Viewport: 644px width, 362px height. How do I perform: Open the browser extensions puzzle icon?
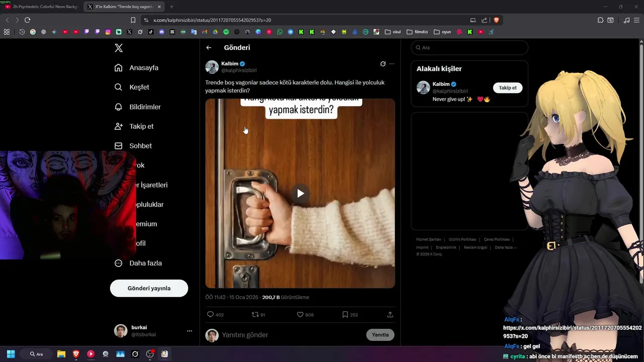[x=600, y=20]
